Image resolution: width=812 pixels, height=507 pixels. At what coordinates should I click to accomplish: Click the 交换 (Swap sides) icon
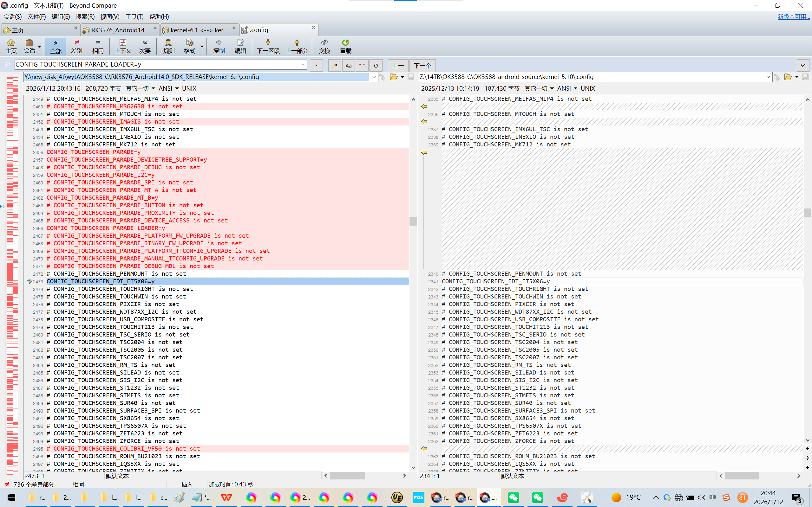point(324,46)
